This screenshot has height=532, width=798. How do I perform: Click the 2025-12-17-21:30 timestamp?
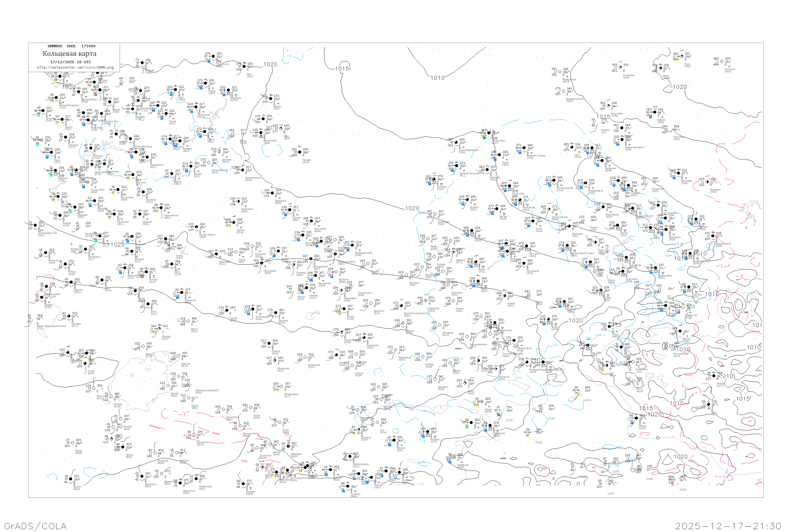(728, 526)
